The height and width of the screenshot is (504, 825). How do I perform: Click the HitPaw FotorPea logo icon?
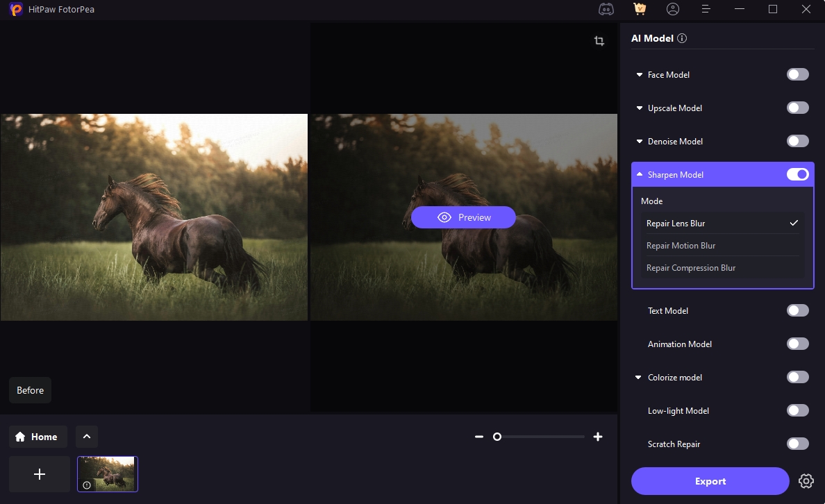(x=16, y=9)
